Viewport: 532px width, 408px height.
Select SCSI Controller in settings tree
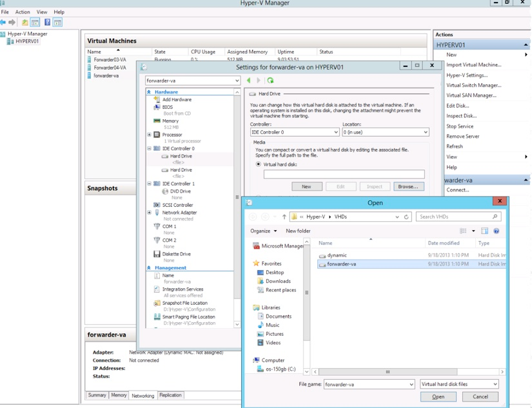click(177, 205)
